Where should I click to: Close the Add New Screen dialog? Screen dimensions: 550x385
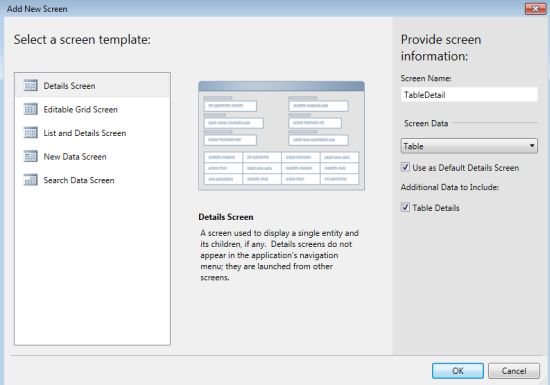(x=535, y=9)
